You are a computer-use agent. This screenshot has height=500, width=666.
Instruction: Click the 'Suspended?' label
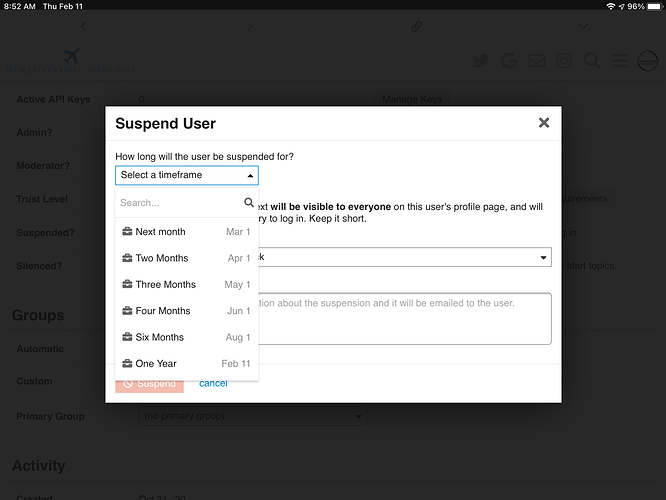click(45, 233)
